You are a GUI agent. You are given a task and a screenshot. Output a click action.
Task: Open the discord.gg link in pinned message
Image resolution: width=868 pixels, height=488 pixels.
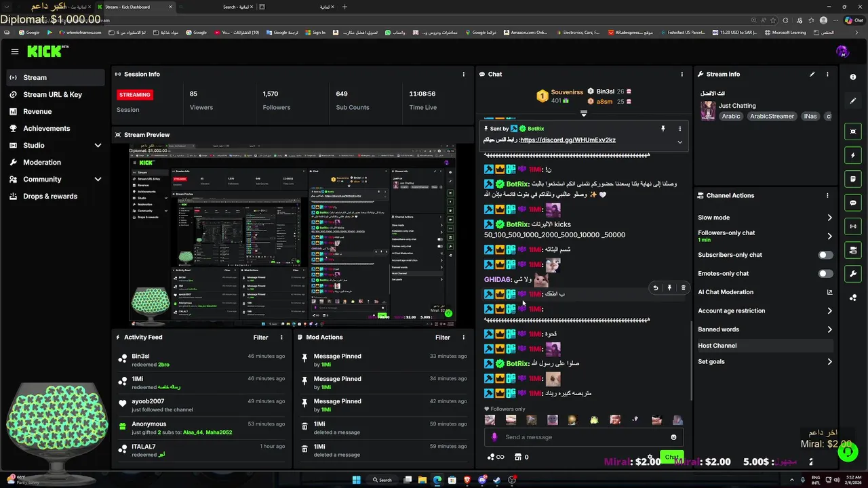click(x=568, y=140)
